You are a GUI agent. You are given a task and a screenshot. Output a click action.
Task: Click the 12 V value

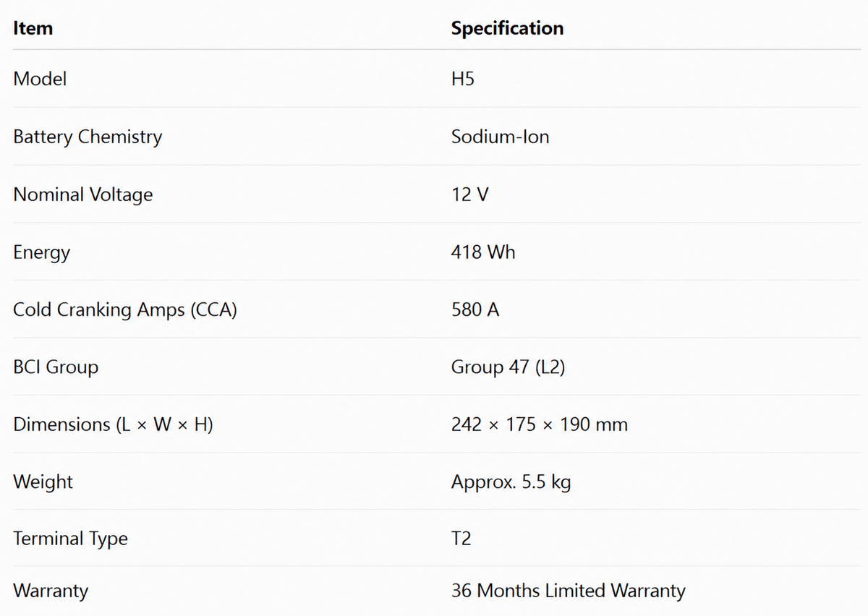[x=469, y=194]
